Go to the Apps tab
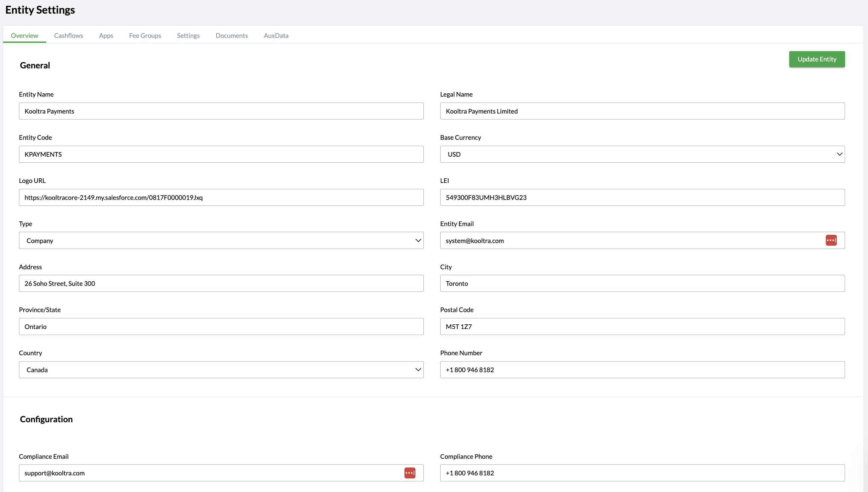Image resolution: width=868 pixels, height=492 pixels. pos(106,36)
